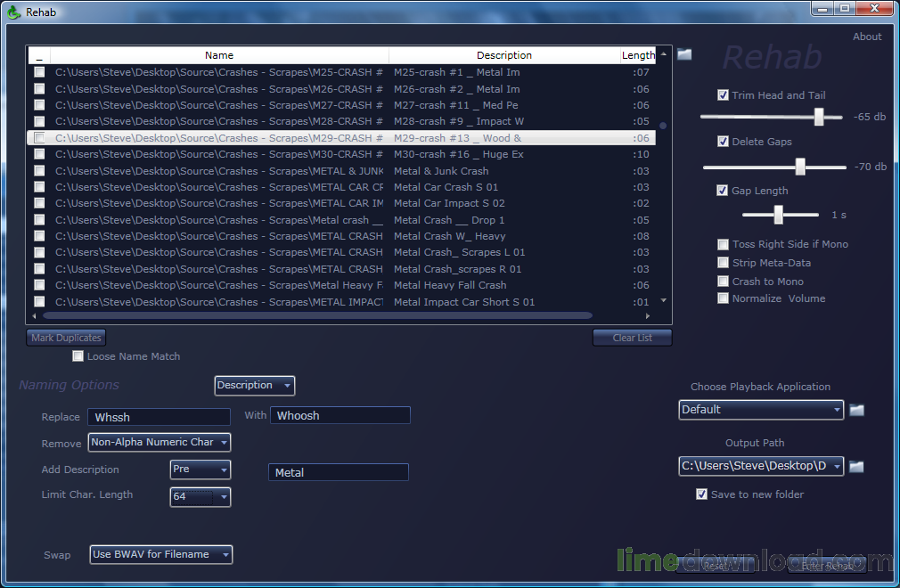Viewport: 900px width, 588px height.
Task: Open the Output Path dropdown
Action: click(x=760, y=466)
